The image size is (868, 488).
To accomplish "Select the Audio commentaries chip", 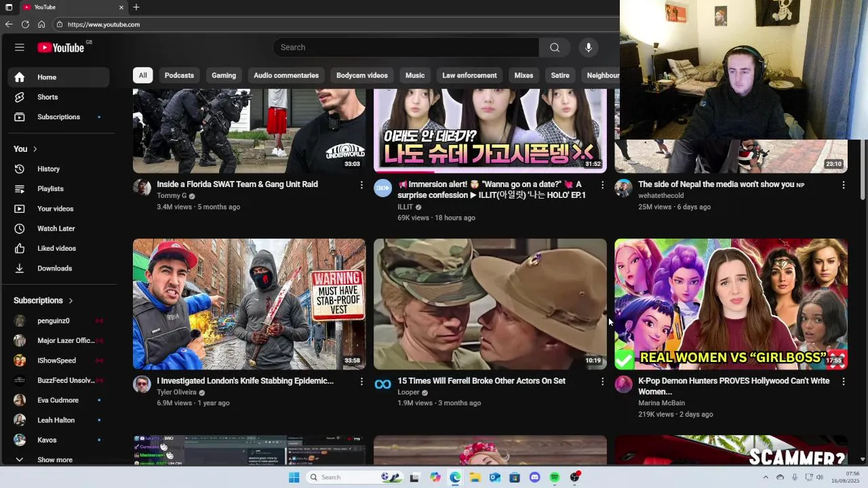I will (x=286, y=75).
